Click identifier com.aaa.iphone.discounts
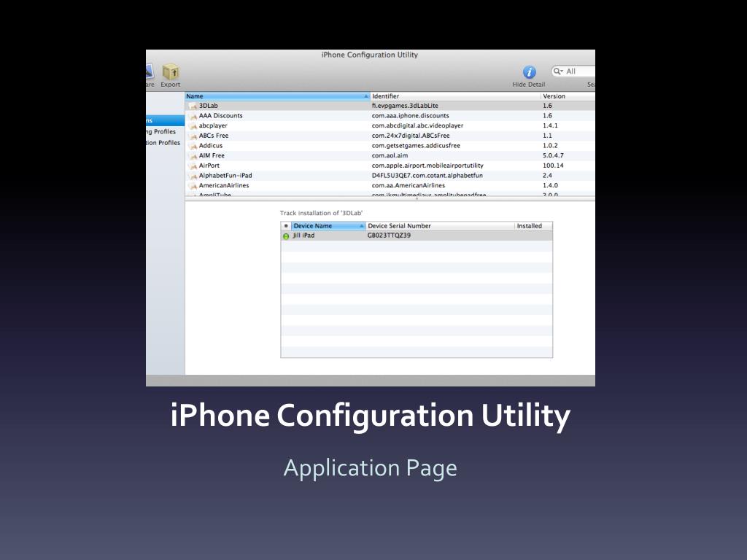Screen dimensions: 747x560 tap(410, 116)
